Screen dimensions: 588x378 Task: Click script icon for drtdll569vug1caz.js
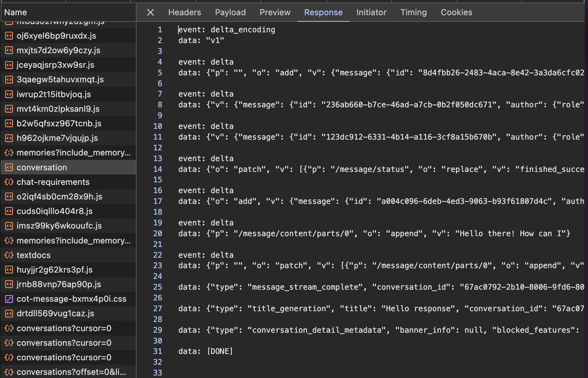point(9,313)
